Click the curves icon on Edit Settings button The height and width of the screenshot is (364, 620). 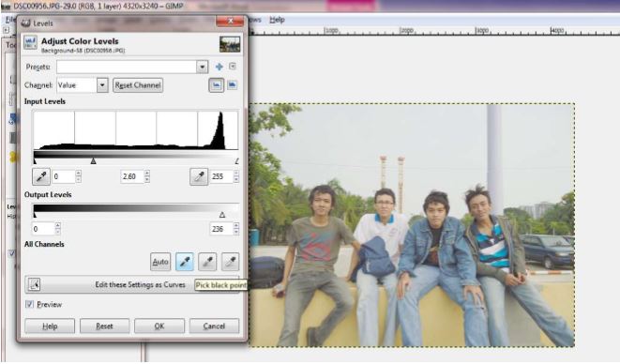coord(34,284)
